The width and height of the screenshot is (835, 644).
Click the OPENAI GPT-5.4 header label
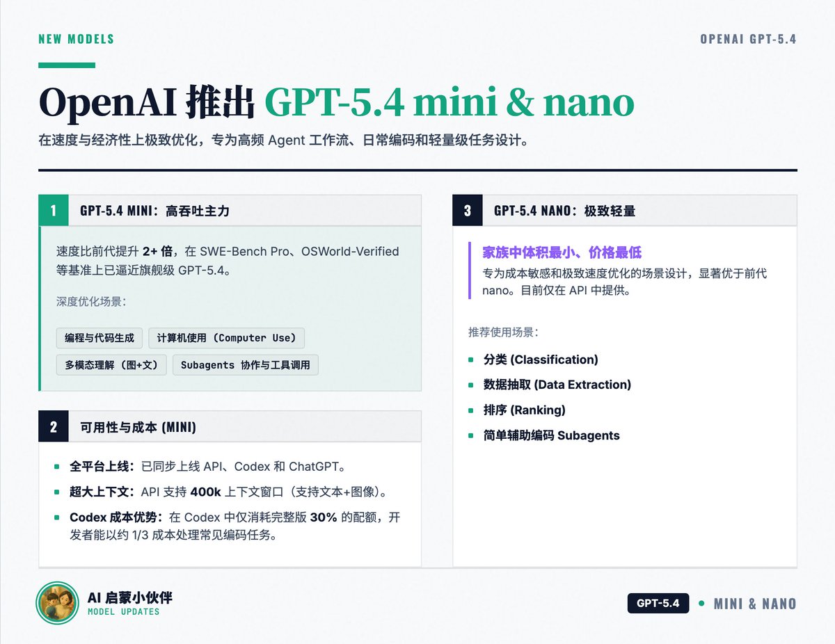[748, 39]
